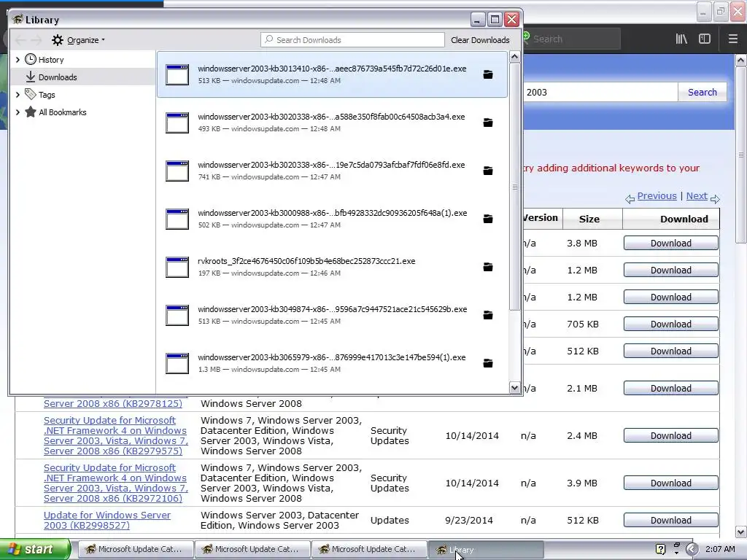Click the catalog search box containing 2003
Image resolution: width=747 pixels, height=560 pixels.
click(x=600, y=93)
